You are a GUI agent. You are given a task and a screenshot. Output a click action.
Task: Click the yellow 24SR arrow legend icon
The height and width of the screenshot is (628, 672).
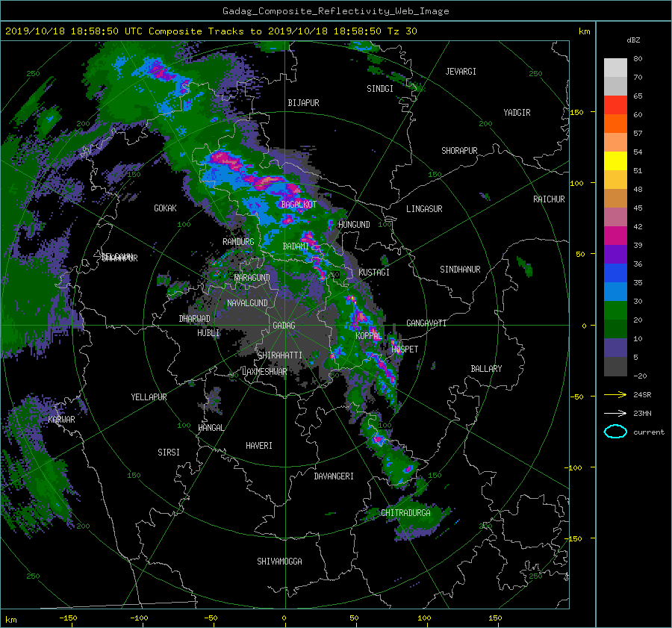tap(615, 394)
